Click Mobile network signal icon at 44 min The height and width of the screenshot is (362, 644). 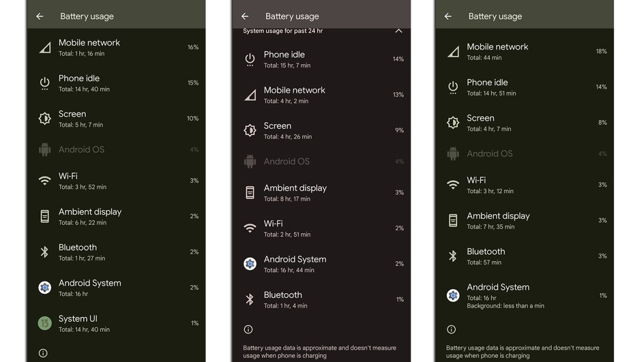(453, 51)
